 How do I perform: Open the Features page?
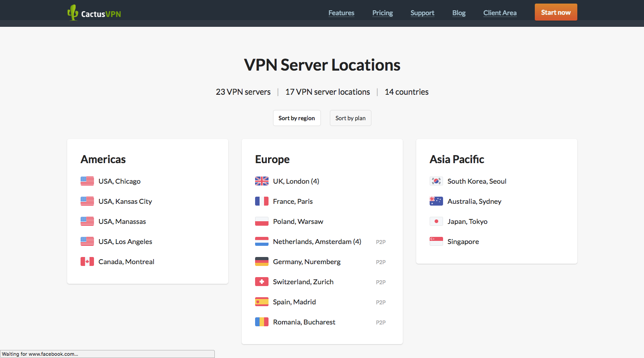(341, 13)
